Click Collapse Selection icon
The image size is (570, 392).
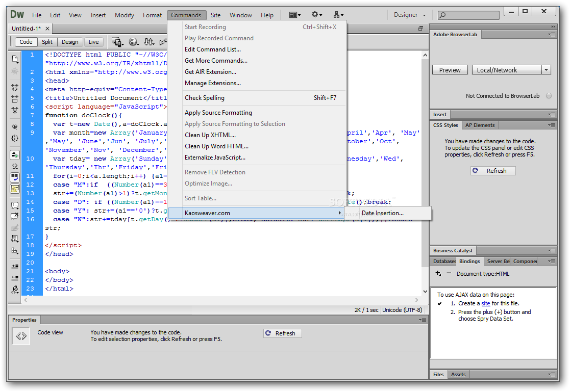point(15,99)
